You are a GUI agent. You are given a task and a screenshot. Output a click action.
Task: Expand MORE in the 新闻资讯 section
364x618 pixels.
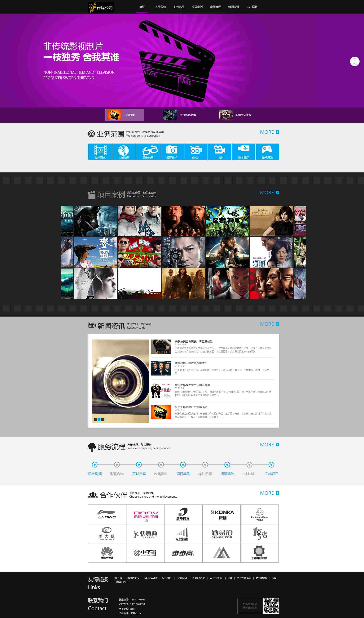pyautogui.click(x=269, y=324)
